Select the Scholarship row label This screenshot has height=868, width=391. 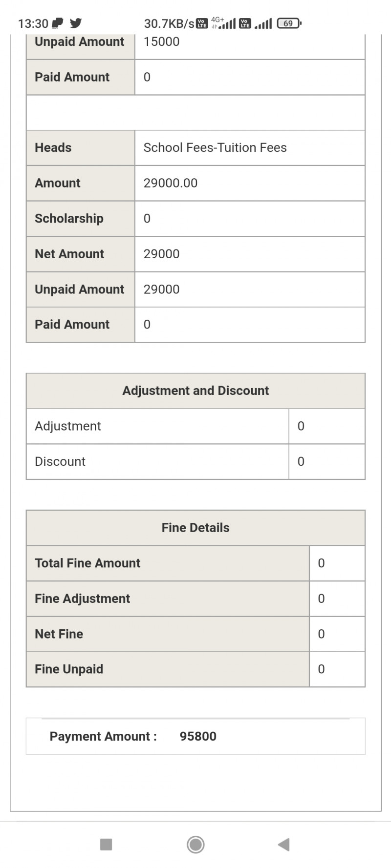pyautogui.click(x=69, y=218)
